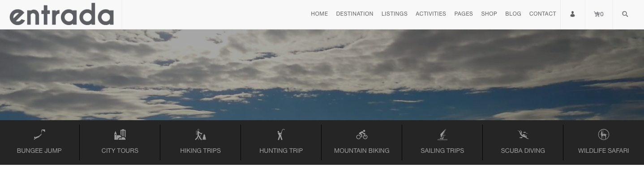644x172 pixels.
Task: Go to the Home menu item
Action: [x=319, y=14]
